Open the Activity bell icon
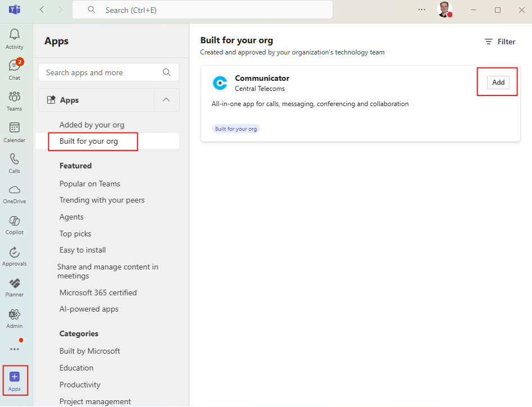Screen dimensions: 532x407 point(15,38)
